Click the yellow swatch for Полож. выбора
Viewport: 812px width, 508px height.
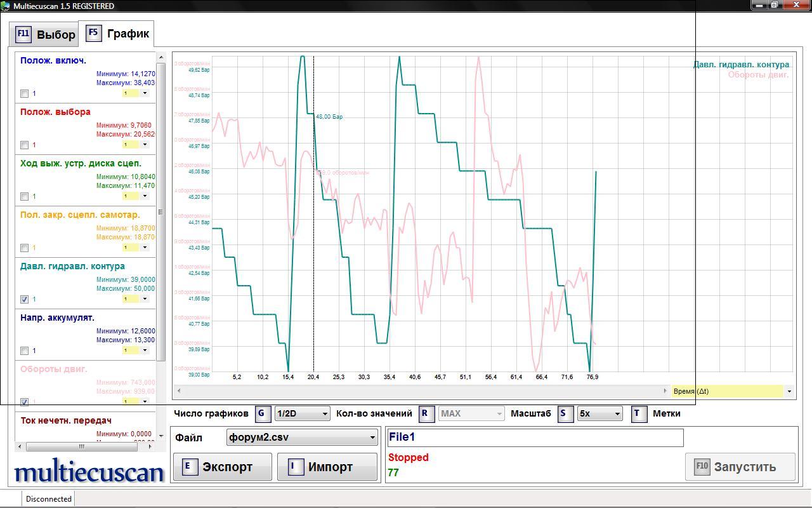tap(131, 145)
